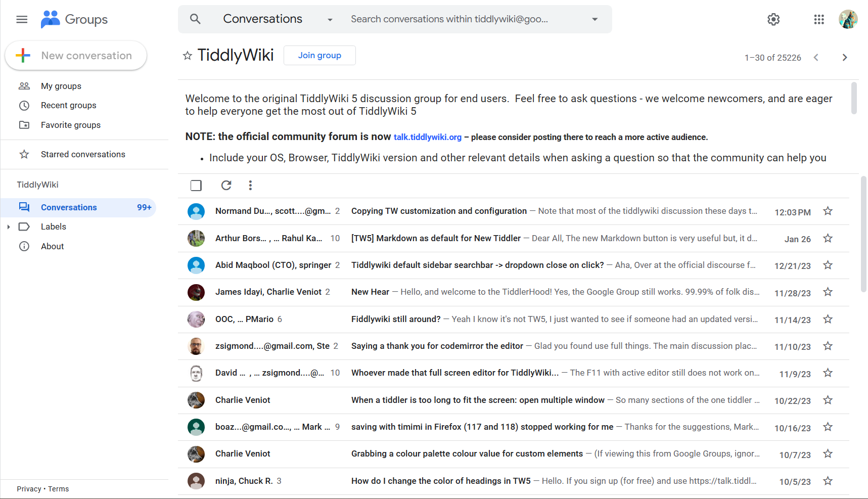Viewport: 868px width, 499px height.
Task: Tick the select-all conversations checkbox
Action: pos(196,186)
